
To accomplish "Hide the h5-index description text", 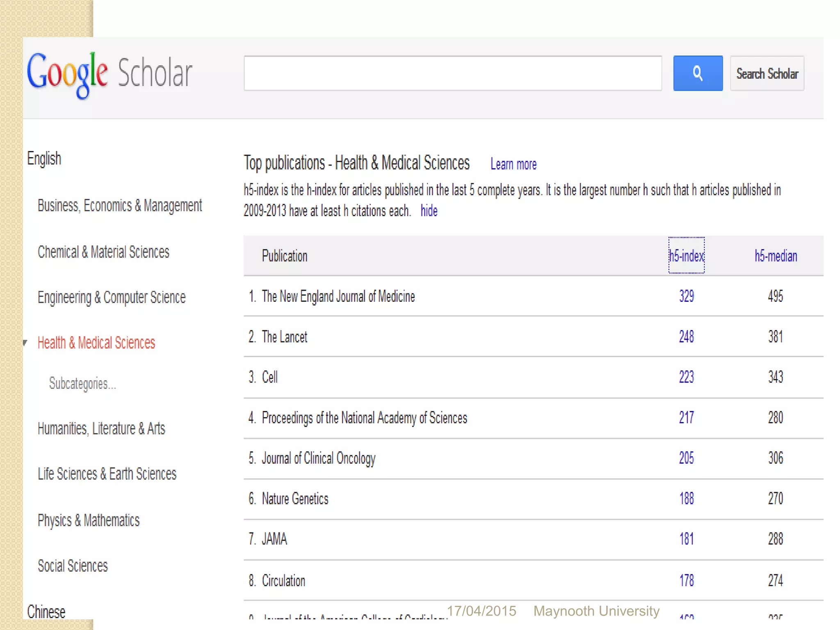I will pos(429,211).
